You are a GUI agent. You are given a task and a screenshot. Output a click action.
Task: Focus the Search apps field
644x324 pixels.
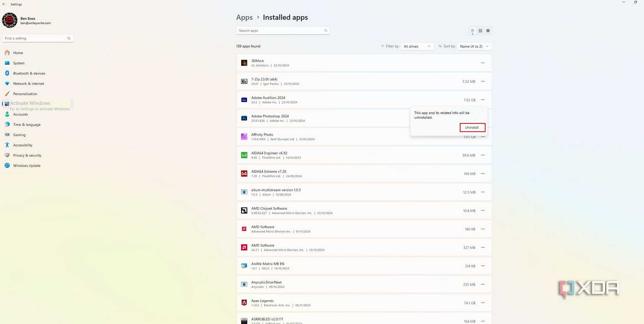click(x=283, y=30)
